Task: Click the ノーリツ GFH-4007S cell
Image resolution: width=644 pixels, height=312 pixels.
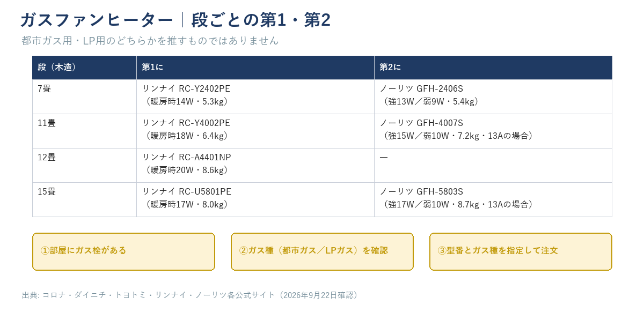Action: pos(493,131)
